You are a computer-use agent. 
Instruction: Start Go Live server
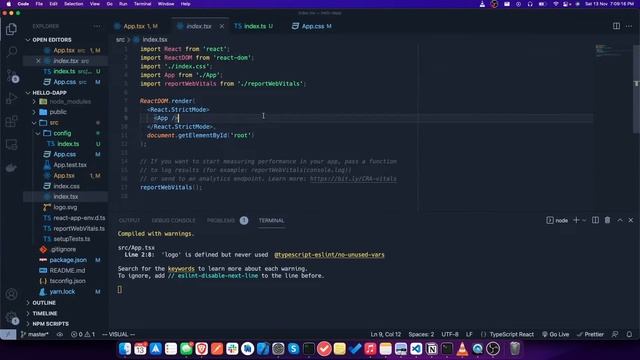tap(556, 334)
